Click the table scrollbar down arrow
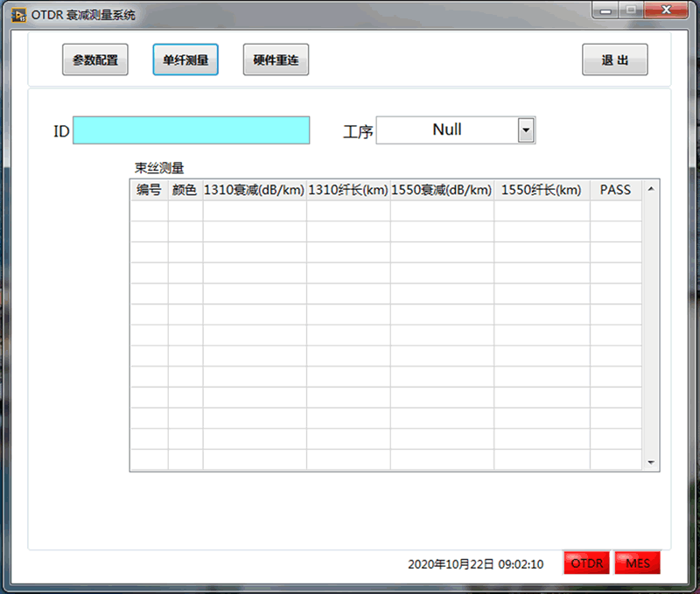The width and height of the screenshot is (700, 594). click(651, 463)
